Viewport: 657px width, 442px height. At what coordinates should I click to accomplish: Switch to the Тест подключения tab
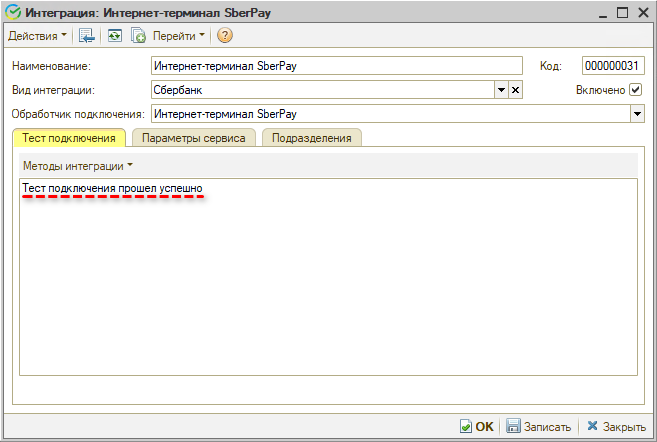(69, 138)
